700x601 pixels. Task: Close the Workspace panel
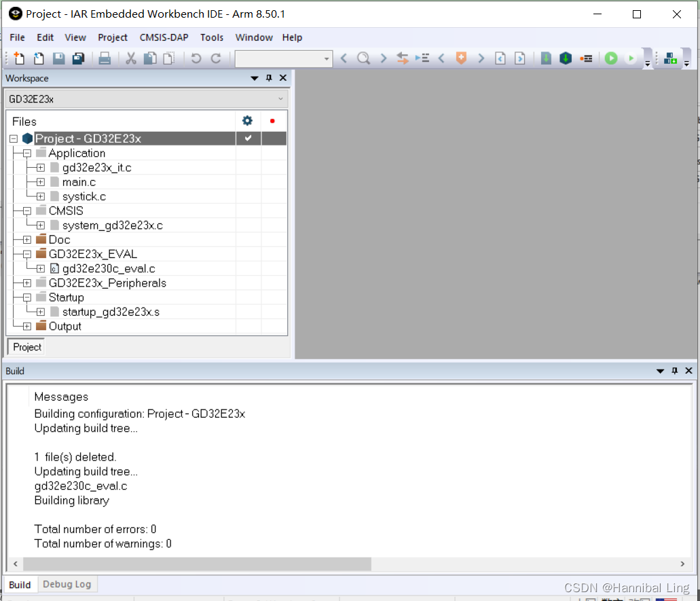pyautogui.click(x=283, y=78)
